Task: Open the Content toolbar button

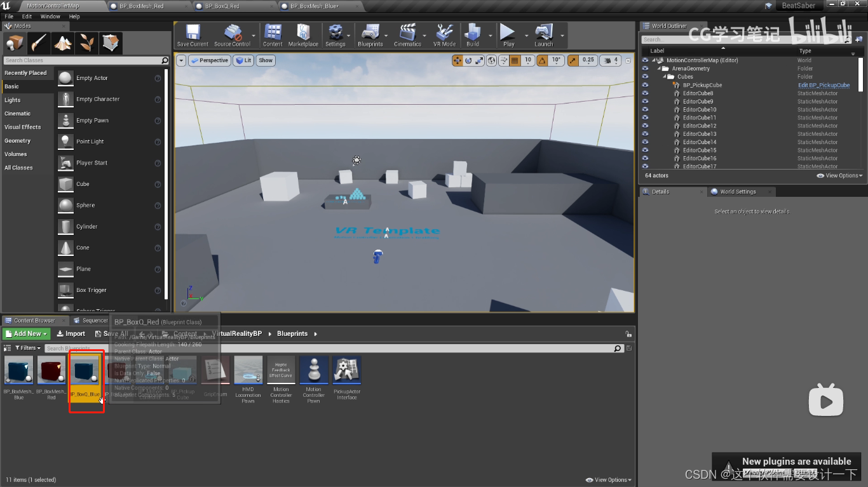Action: [273, 36]
